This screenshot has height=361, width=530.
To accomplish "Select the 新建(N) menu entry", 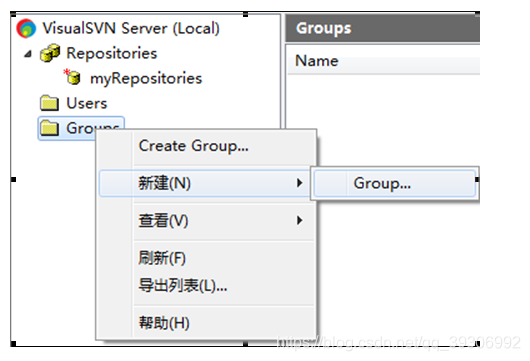I will 205,183.
